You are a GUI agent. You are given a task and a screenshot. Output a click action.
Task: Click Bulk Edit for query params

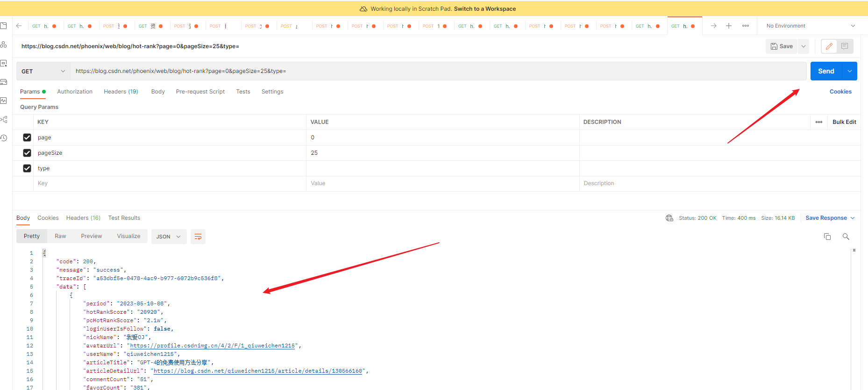point(844,122)
